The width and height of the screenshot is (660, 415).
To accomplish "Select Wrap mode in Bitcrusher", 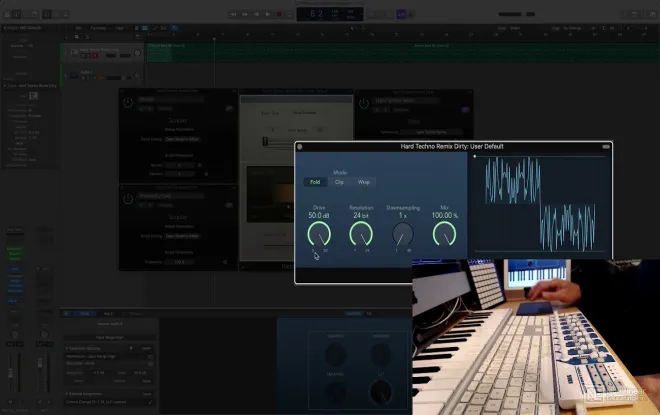I will (364, 182).
